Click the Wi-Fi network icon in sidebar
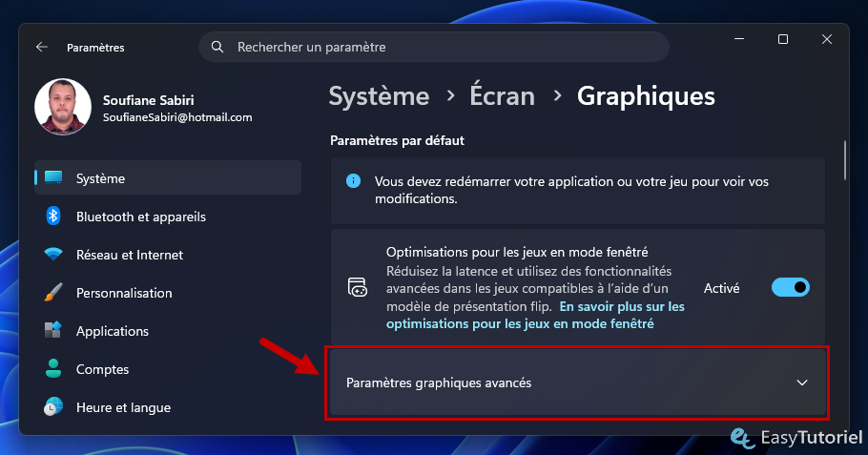This screenshot has width=868, height=455. (53, 254)
